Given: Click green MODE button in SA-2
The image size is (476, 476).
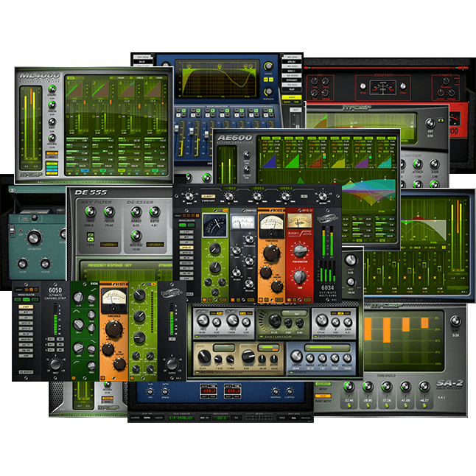Looking at the screenshot, I should click(323, 384).
